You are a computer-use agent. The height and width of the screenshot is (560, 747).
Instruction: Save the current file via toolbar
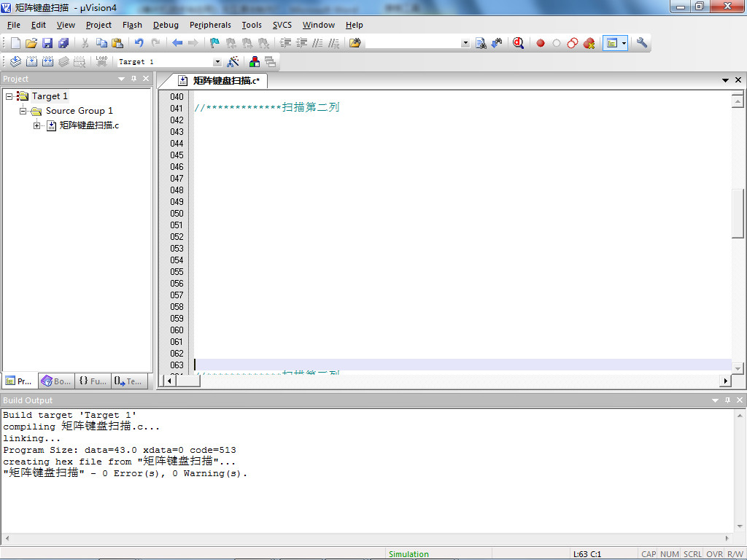pyautogui.click(x=47, y=43)
